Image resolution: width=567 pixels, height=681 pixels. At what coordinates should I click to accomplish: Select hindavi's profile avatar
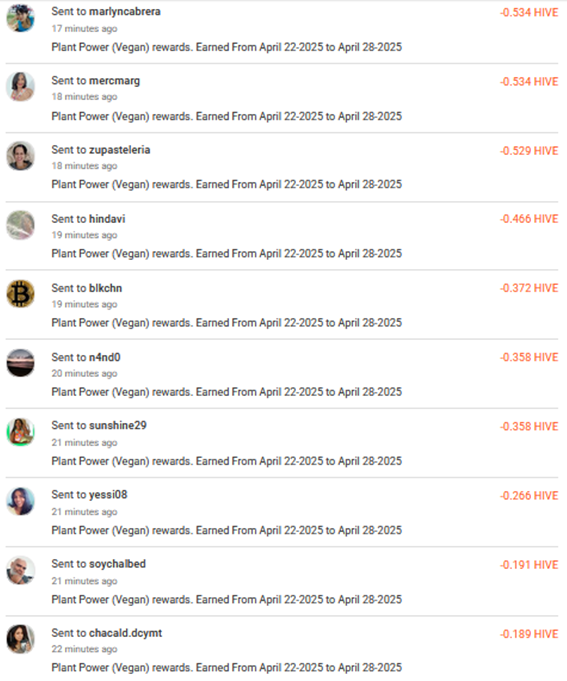pyautogui.click(x=20, y=225)
